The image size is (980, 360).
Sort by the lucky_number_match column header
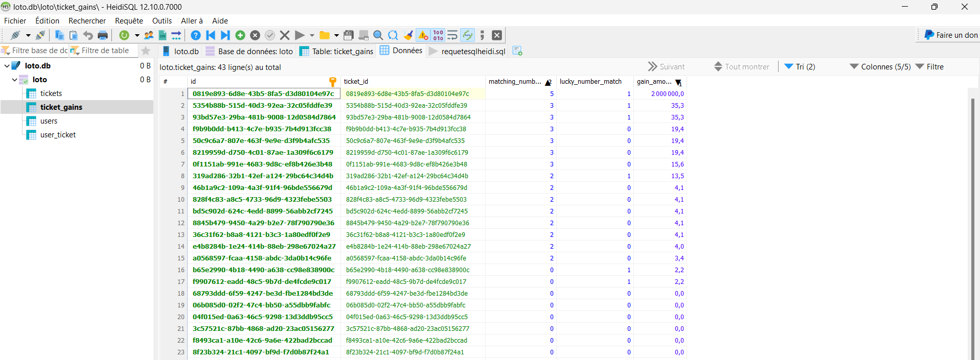(x=595, y=82)
